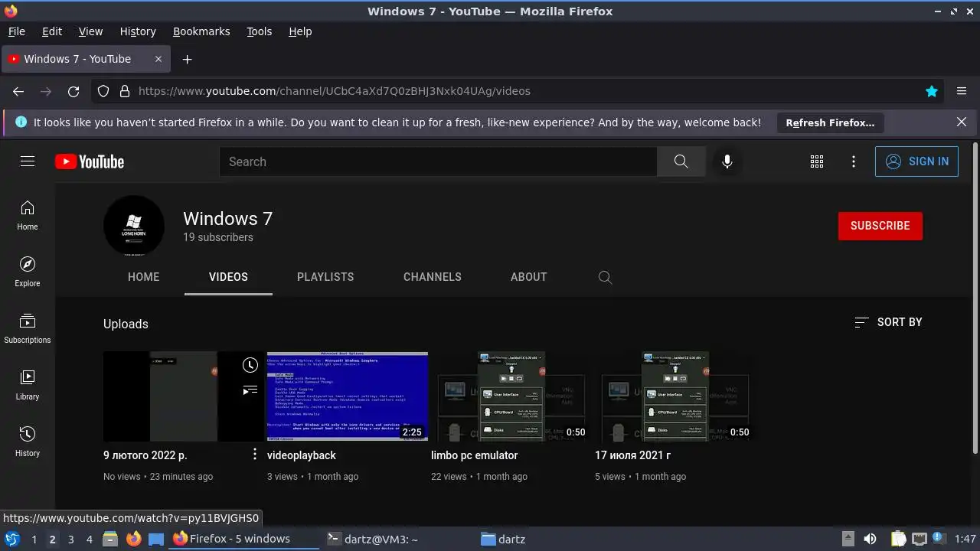Open the limbo pc emulator title link
This screenshot has height=551, width=980.
[x=474, y=455]
